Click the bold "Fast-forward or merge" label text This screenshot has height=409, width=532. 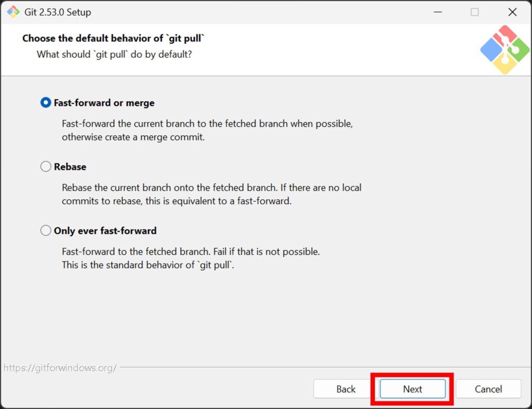[x=104, y=103]
